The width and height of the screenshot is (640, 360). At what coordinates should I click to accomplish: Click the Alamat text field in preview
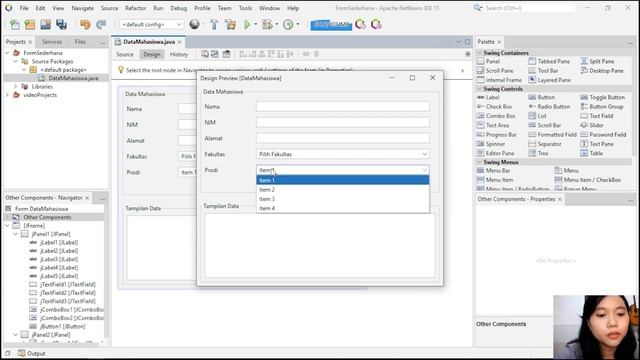pyautogui.click(x=343, y=138)
